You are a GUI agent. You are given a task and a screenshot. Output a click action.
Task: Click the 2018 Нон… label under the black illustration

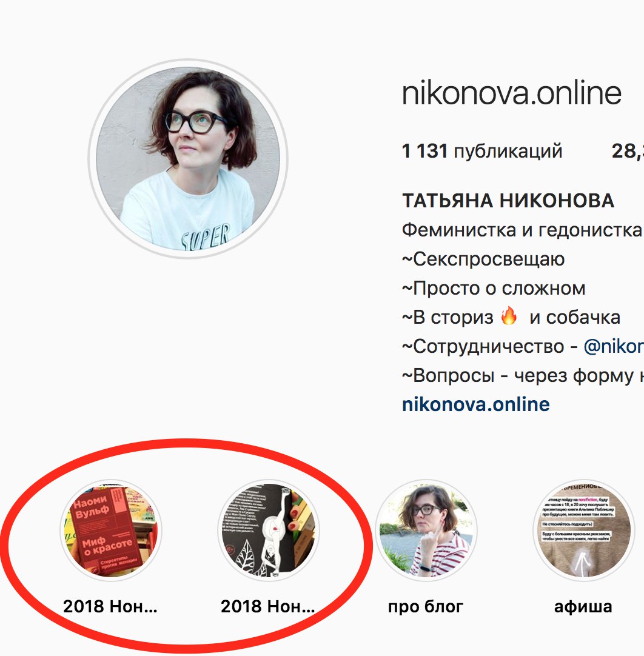coord(268,606)
